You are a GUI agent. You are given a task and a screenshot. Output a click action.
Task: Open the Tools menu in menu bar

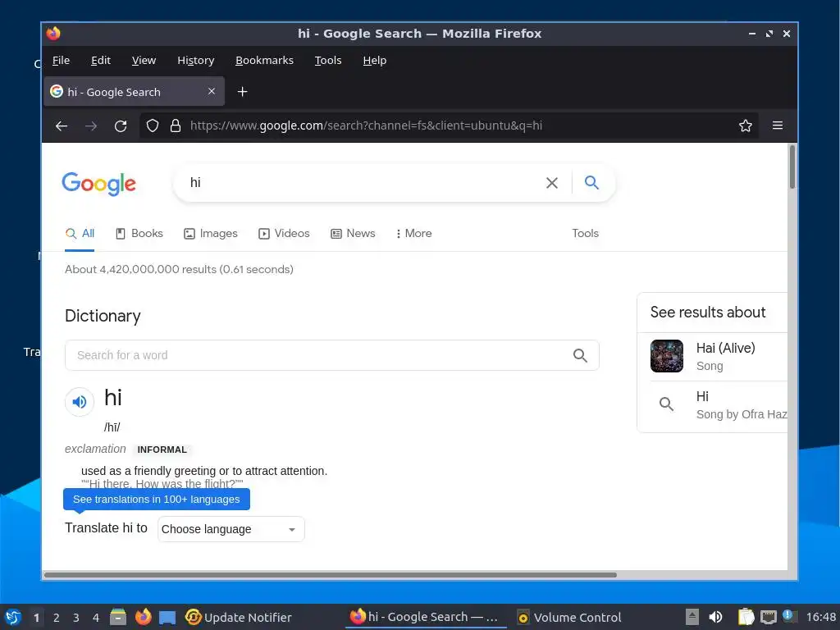tap(328, 61)
